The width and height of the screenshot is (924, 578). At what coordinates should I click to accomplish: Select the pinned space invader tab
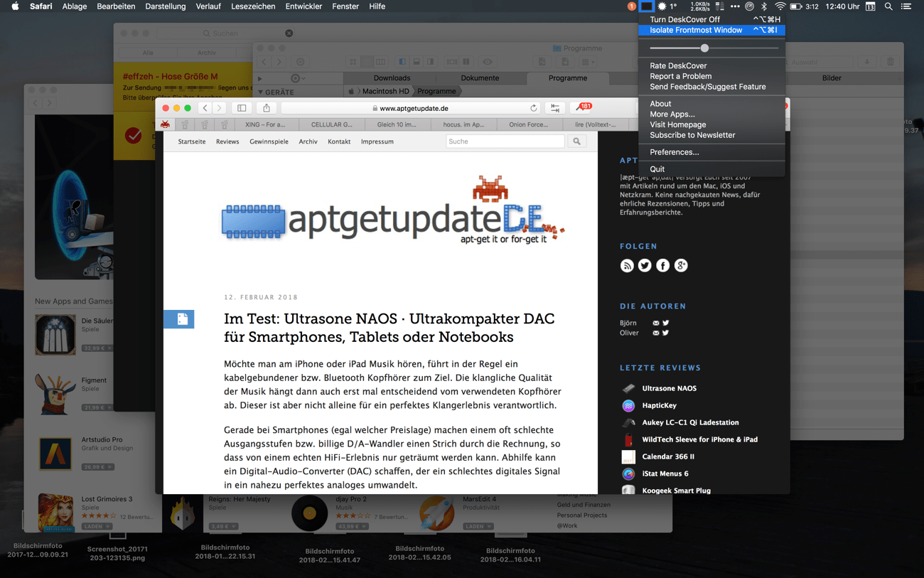pyautogui.click(x=165, y=124)
